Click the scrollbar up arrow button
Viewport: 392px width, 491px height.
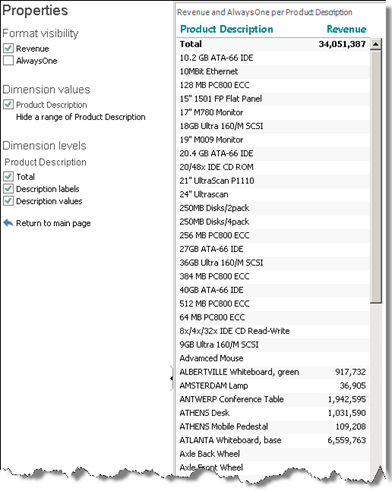pos(376,44)
